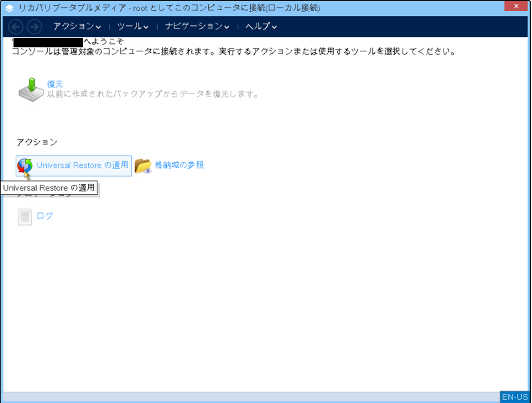Click the EN-US language indicator

[x=515, y=397]
